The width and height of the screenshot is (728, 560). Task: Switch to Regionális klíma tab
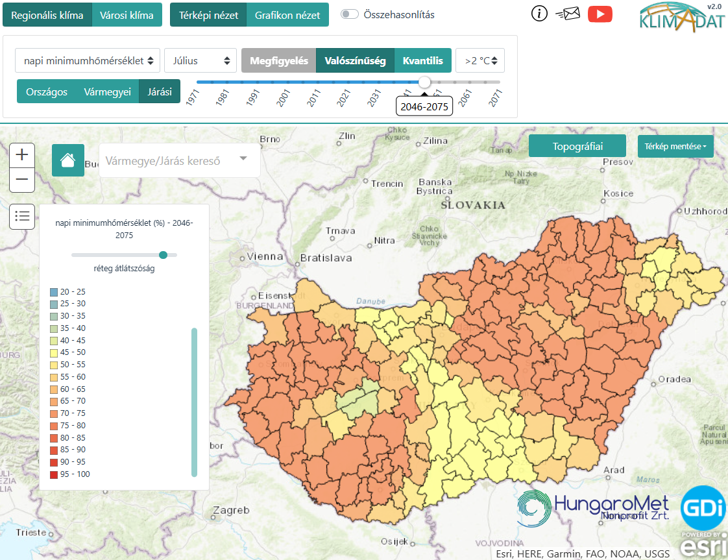point(47,15)
